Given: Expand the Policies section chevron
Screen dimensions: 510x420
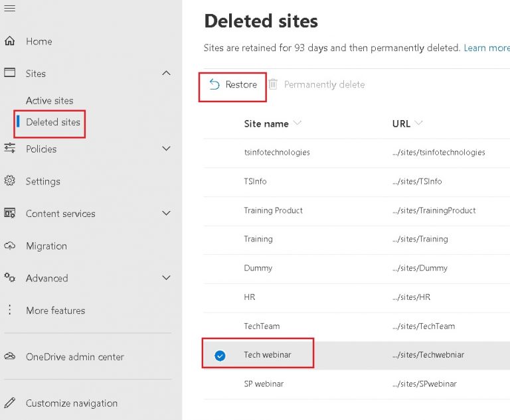Looking at the screenshot, I should click(166, 149).
